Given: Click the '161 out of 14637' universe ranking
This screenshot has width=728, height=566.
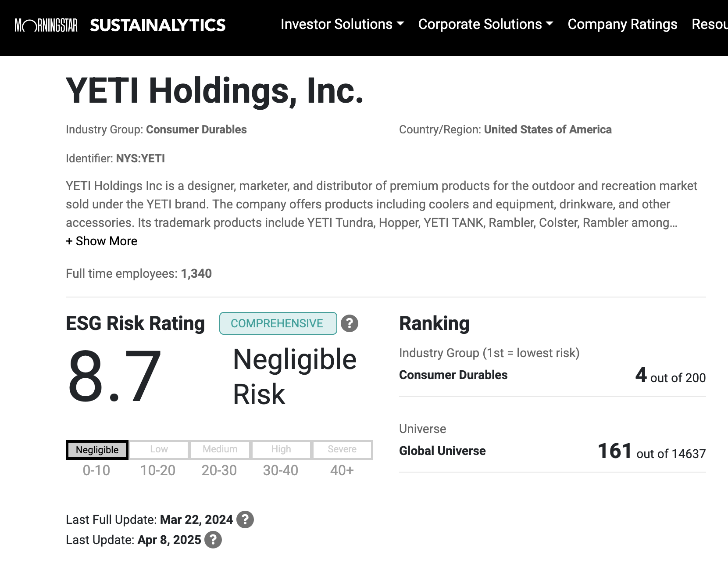Looking at the screenshot, I should (652, 451).
